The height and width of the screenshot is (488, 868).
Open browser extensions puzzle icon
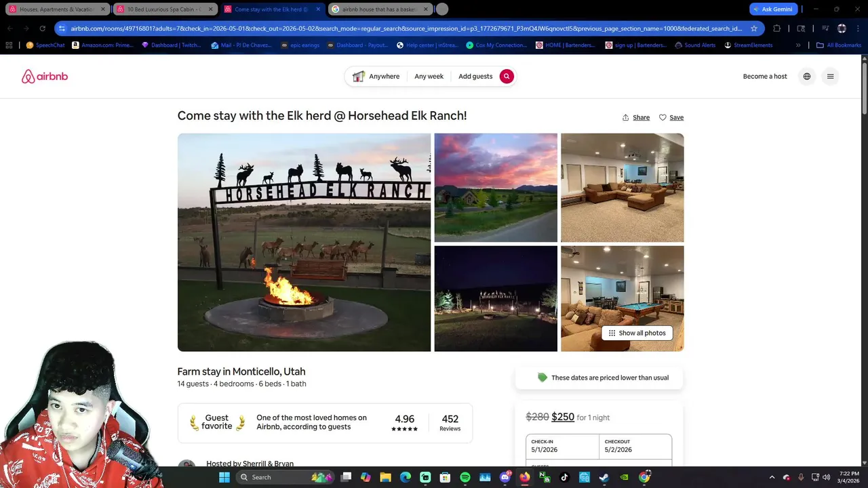click(777, 28)
